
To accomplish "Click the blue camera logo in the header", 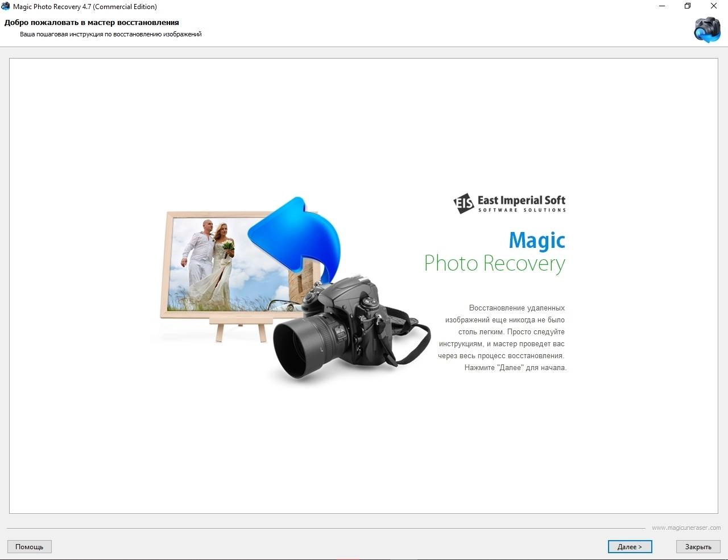I will (x=707, y=30).
